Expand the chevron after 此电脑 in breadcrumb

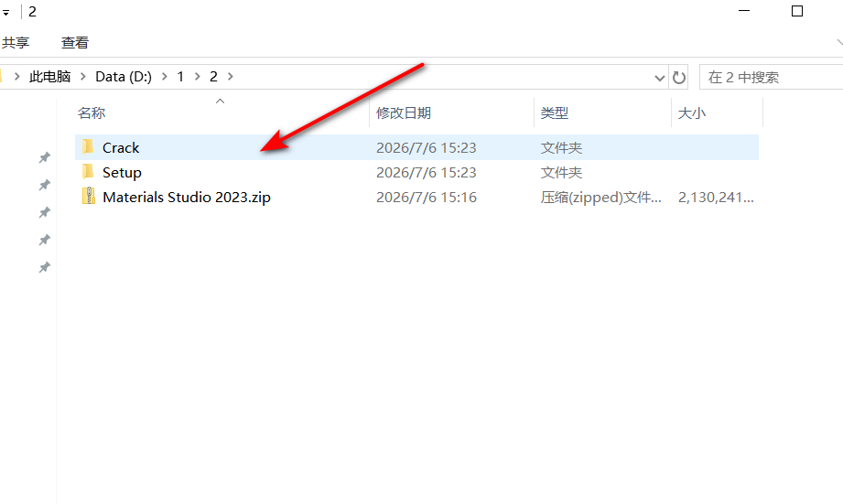pyautogui.click(x=83, y=77)
